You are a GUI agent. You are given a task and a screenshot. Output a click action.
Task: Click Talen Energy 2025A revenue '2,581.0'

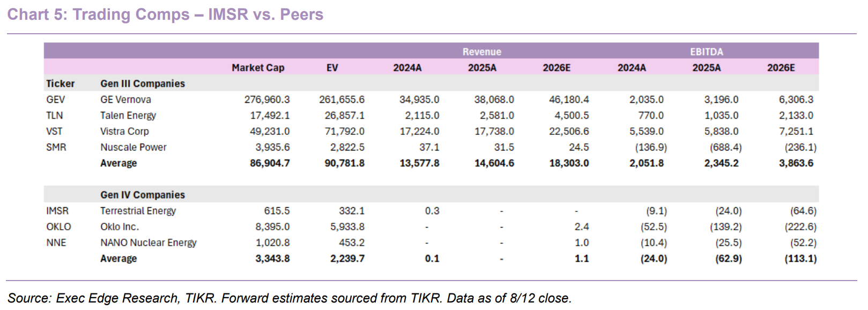(497, 116)
